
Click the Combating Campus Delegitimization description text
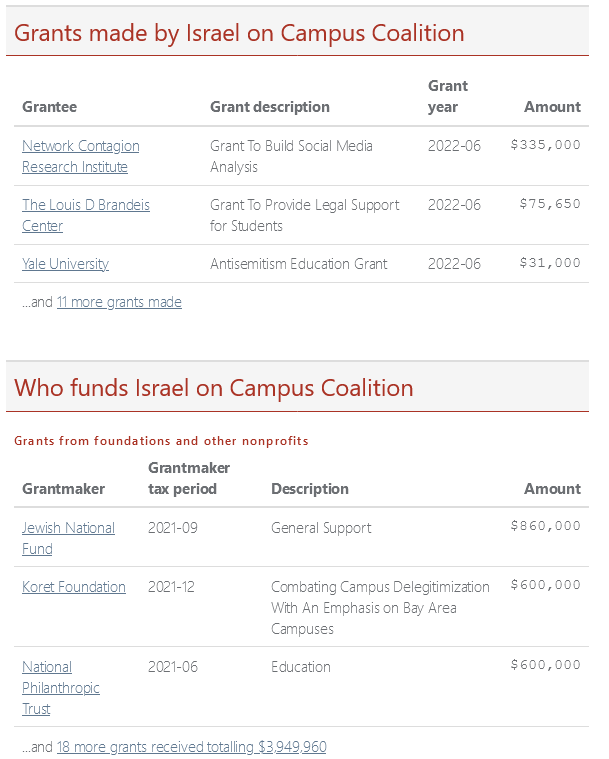(x=380, y=608)
